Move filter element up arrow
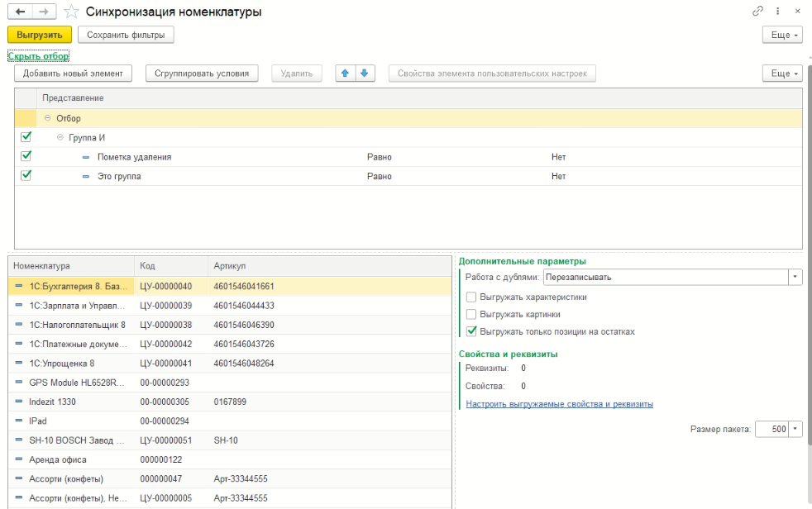The width and height of the screenshot is (812, 509). [346, 74]
